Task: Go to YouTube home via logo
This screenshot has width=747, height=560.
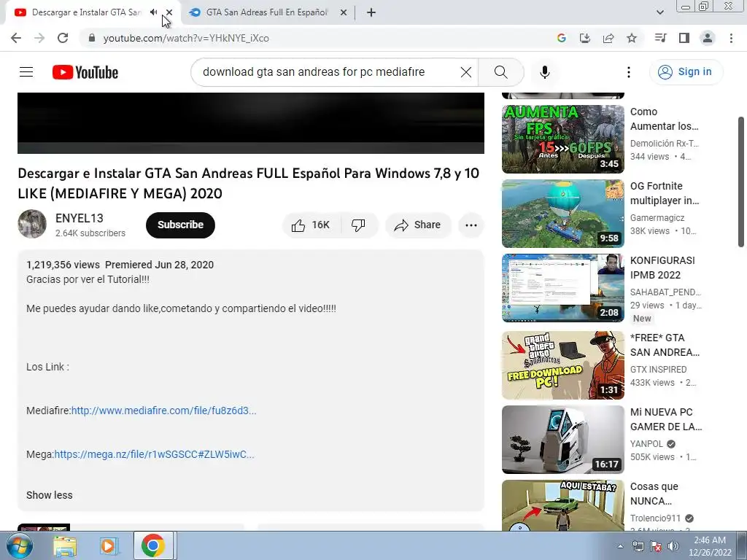Action: [x=85, y=72]
